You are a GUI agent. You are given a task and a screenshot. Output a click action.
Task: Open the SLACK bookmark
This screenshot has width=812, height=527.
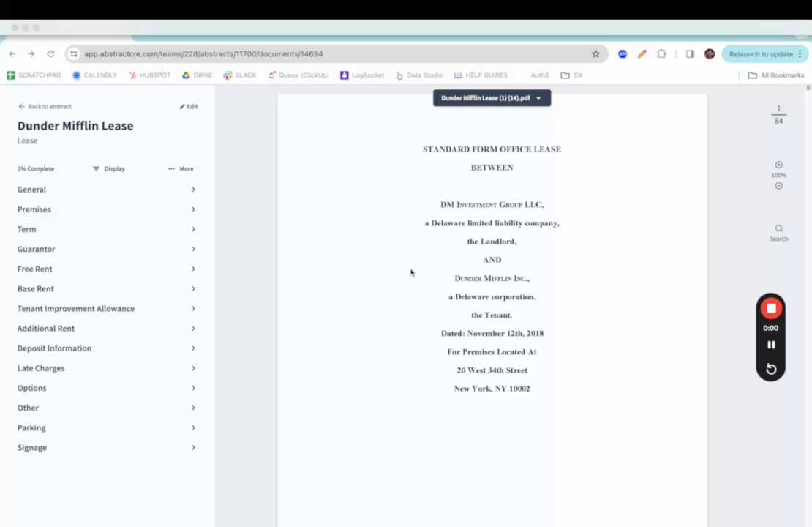tap(240, 75)
